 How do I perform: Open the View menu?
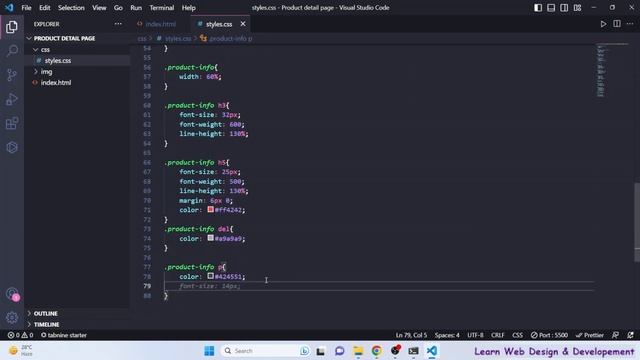tap(99, 8)
